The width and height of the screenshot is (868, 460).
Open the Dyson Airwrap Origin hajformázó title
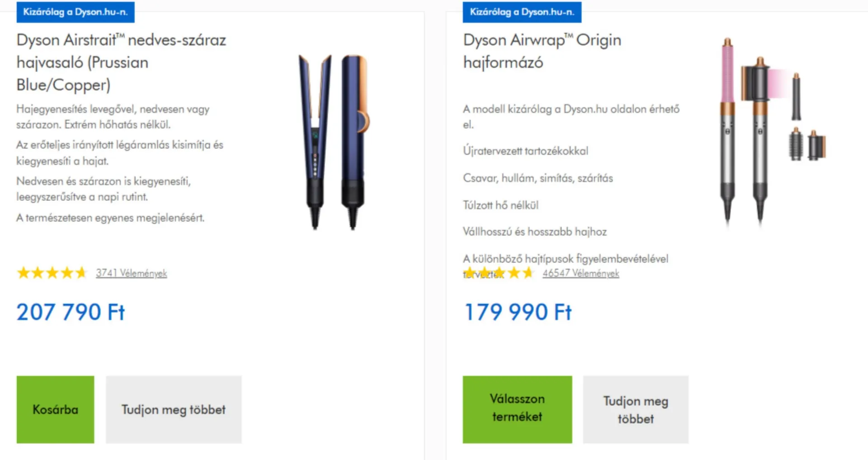542,51
